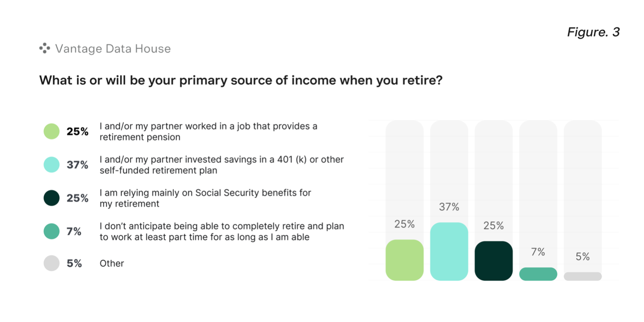Click the Vantage Data House brand name
Screen dimensions: 644x322
point(113,49)
